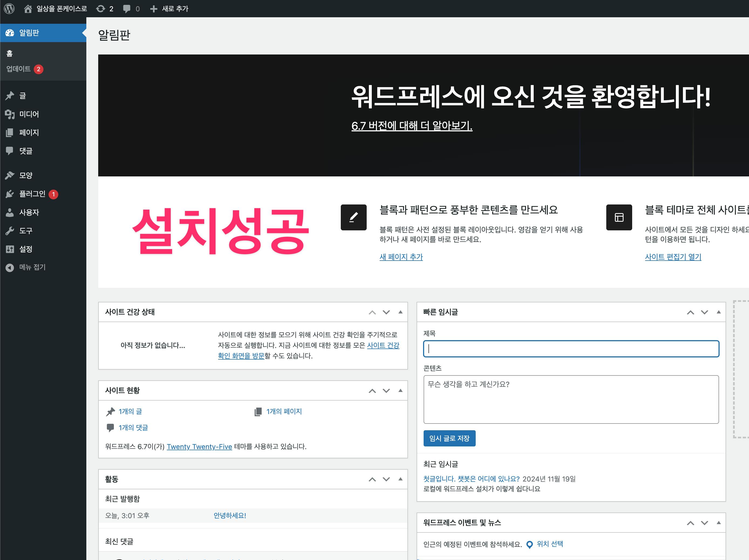Image resolution: width=749 pixels, height=560 pixels.
Task: Open the updates icon in admin bar
Action: tap(101, 8)
